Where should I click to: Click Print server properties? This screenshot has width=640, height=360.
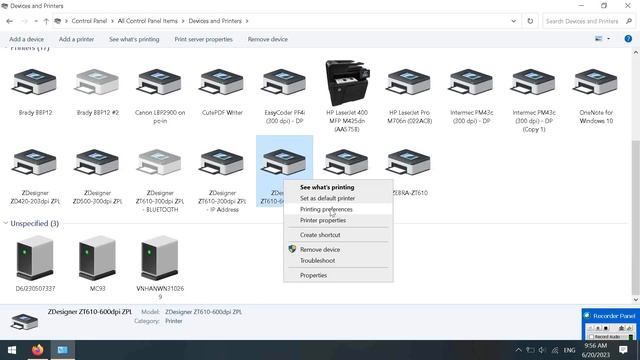tap(203, 39)
